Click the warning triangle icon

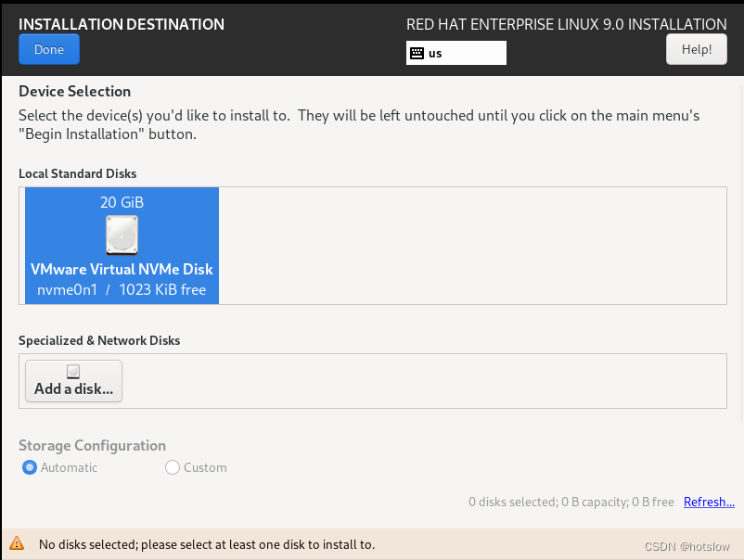[17, 543]
